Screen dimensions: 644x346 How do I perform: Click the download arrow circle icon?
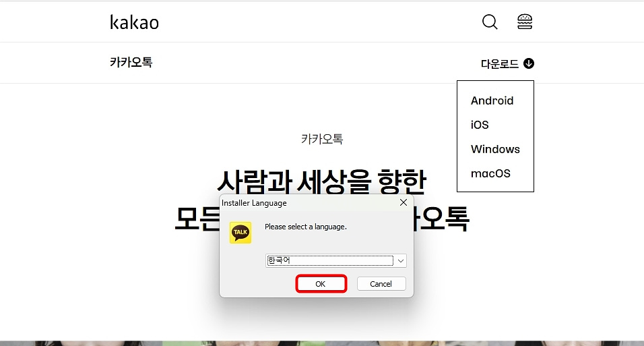(x=529, y=63)
